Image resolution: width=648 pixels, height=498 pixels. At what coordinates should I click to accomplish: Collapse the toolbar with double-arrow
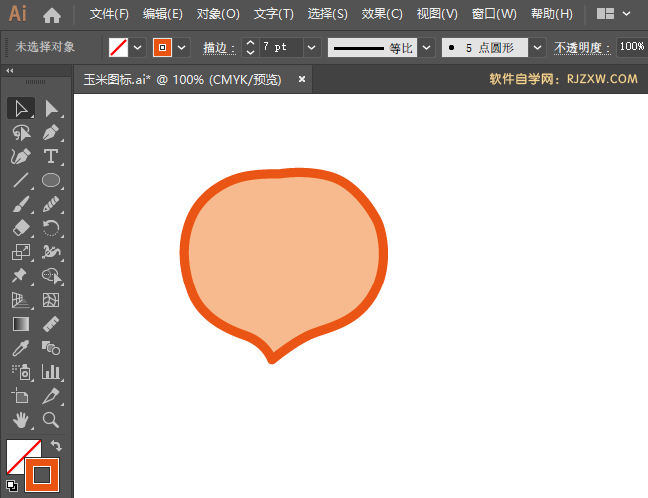10,71
